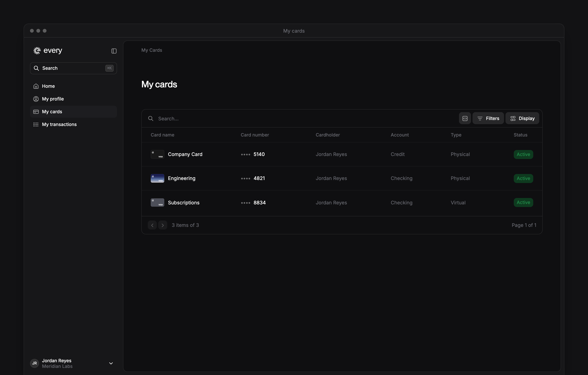Click the Type column header

coord(456,135)
